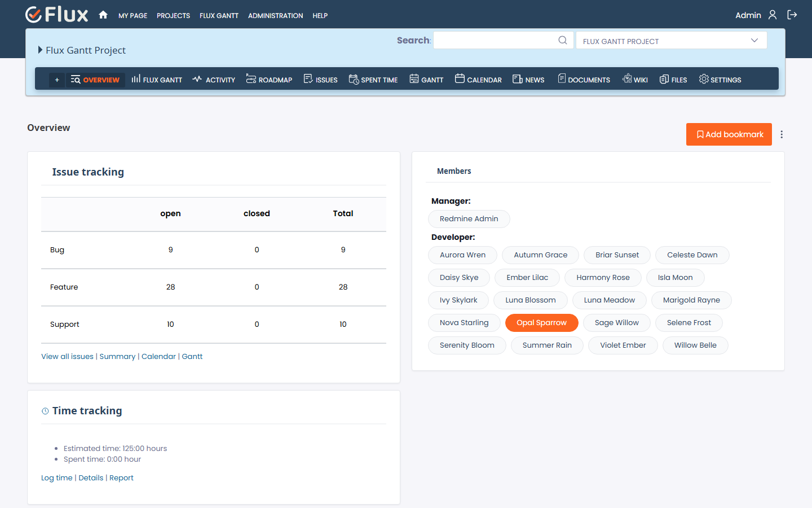Select member Ember Lilac
812x508 pixels.
[x=527, y=278]
